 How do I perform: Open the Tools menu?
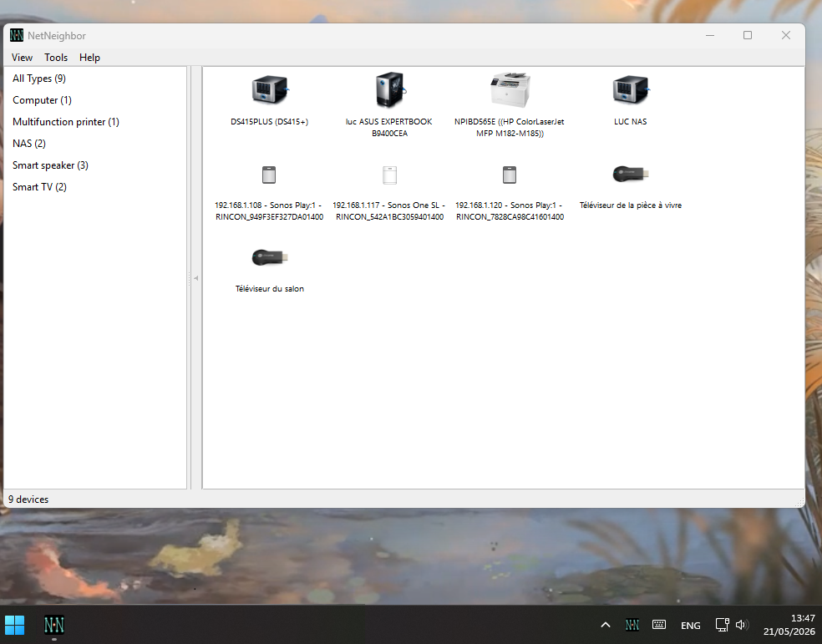click(56, 58)
